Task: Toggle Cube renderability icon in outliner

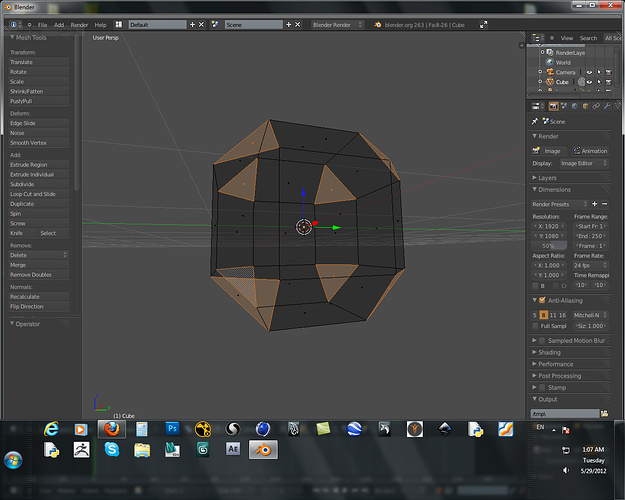Action: 608,82
